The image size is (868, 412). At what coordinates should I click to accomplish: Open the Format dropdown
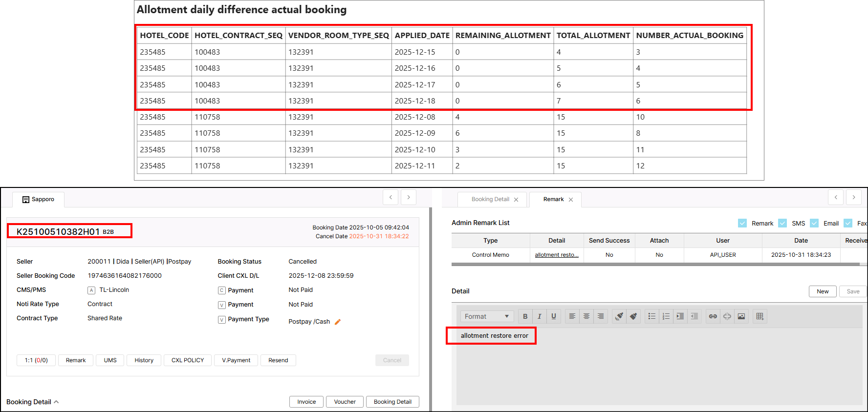pos(487,316)
